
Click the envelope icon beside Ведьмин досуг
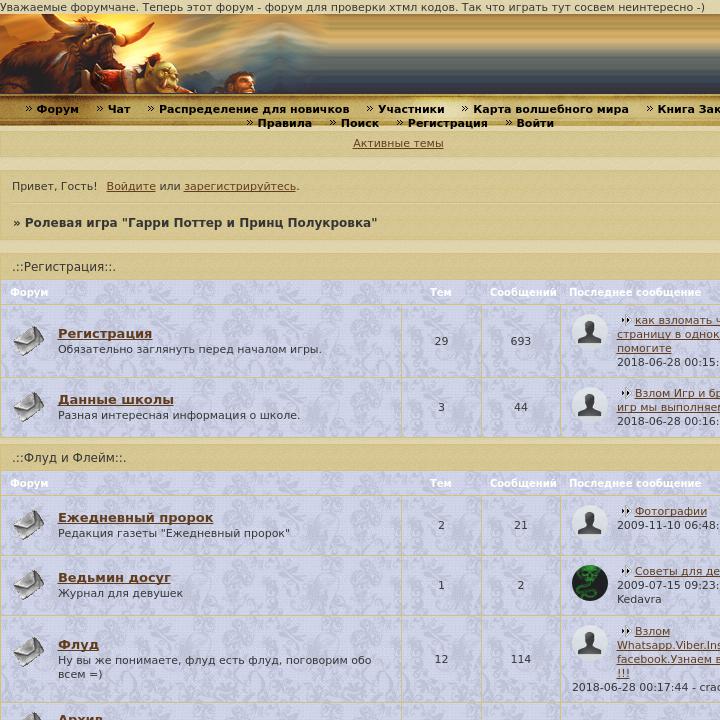29,585
